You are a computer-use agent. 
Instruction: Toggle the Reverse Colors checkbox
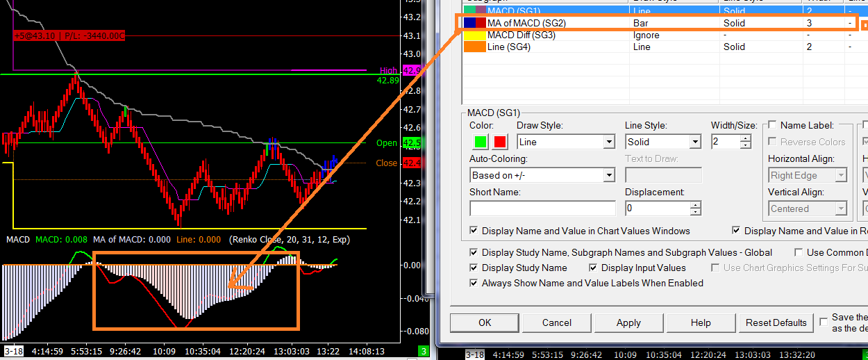click(x=771, y=142)
